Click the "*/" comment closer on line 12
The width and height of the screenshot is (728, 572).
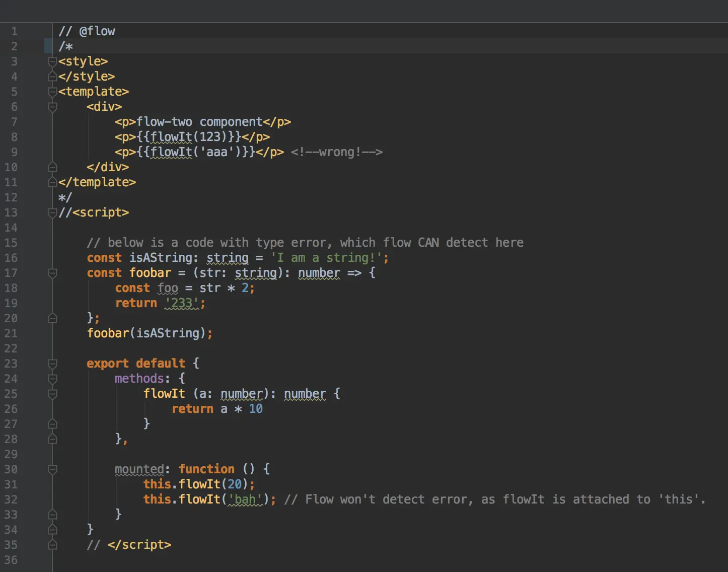[65, 197]
